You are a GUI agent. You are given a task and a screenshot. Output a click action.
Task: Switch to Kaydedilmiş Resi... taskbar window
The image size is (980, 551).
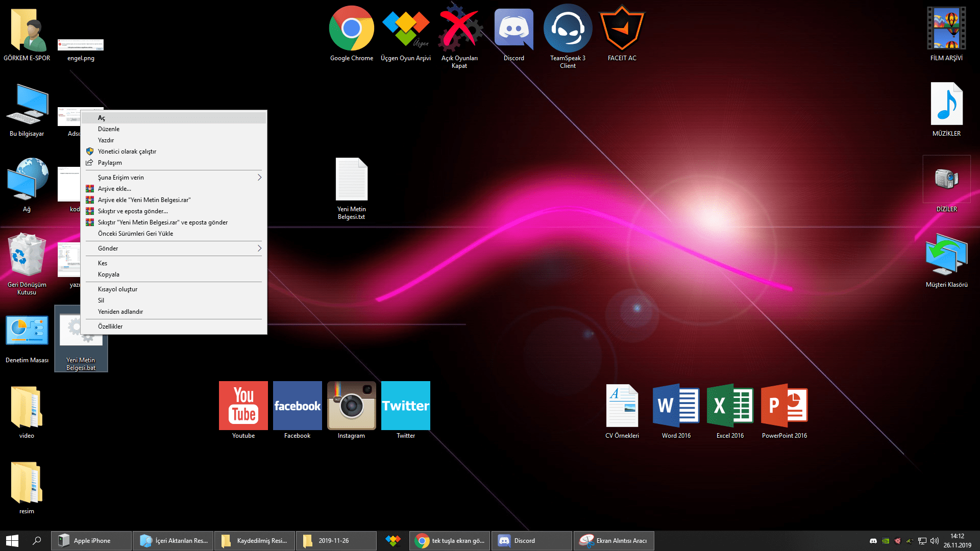pyautogui.click(x=255, y=541)
